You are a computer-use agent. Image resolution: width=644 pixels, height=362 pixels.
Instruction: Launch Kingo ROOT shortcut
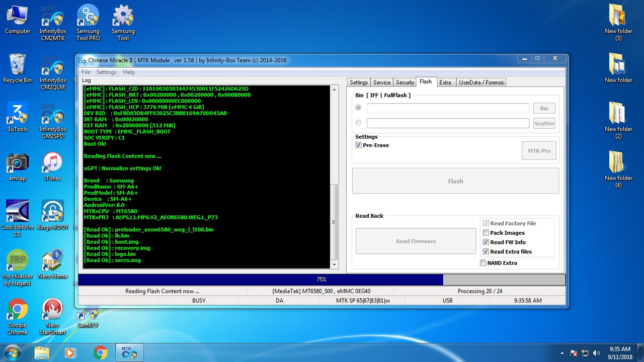pos(53,216)
